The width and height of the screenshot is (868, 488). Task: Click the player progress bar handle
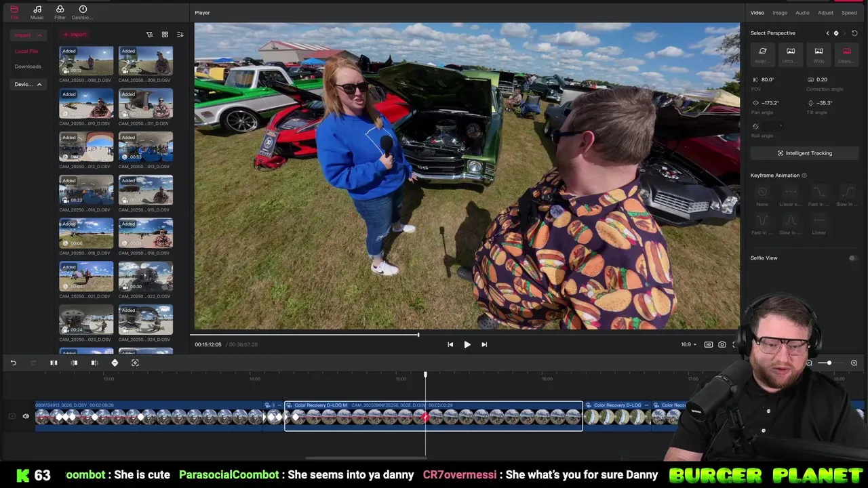click(418, 334)
